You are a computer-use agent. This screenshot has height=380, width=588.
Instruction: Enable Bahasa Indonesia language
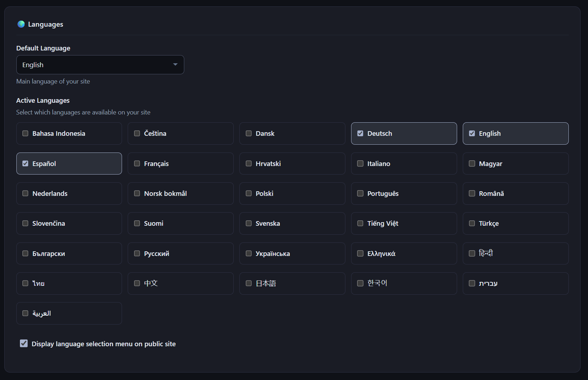[25, 133]
